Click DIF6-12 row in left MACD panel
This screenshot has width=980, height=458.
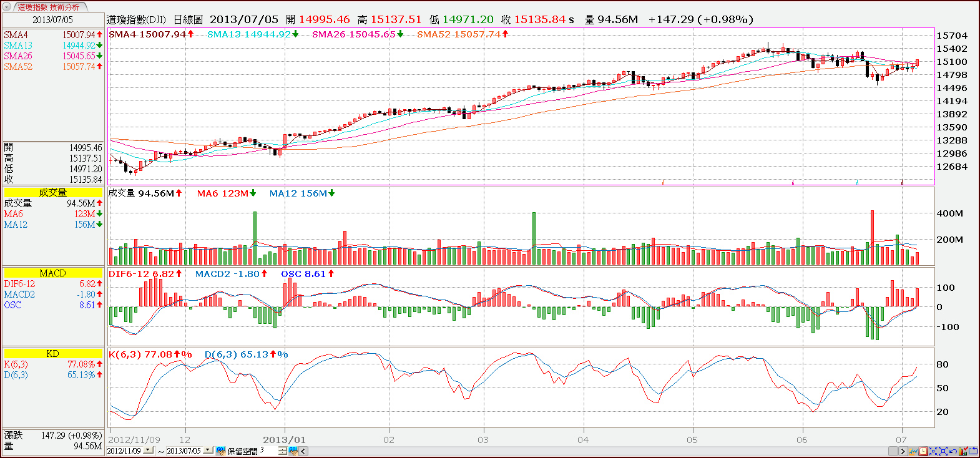click(x=52, y=284)
